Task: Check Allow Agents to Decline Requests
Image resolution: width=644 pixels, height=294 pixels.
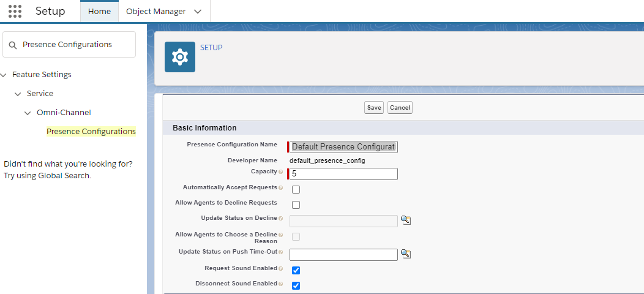Action: [x=296, y=205]
